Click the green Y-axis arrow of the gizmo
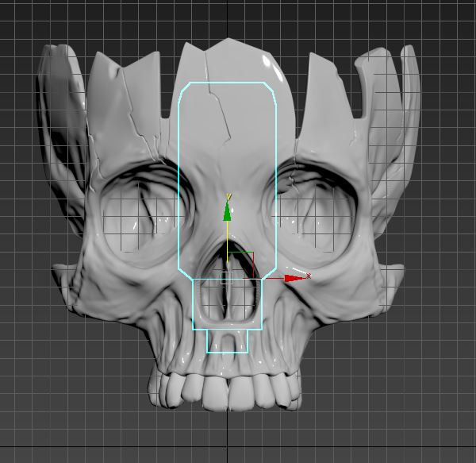This screenshot has height=463, width=476. tap(227, 210)
